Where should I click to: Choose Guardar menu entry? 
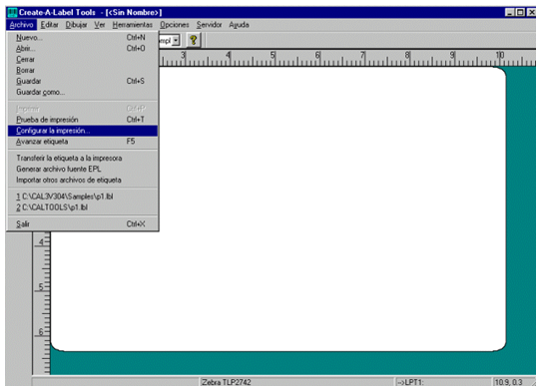point(83,81)
